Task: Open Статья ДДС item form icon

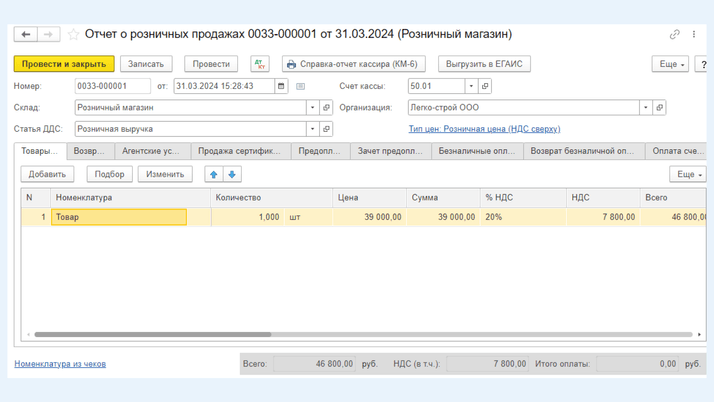Action: coord(326,129)
